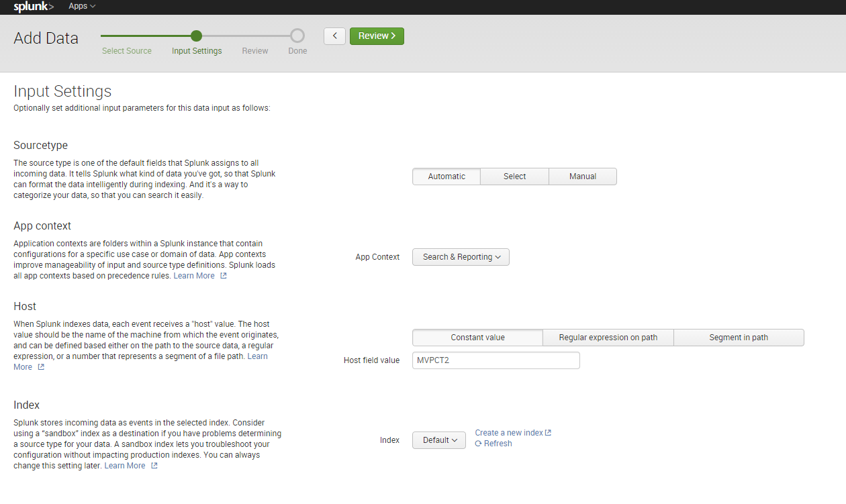Image resolution: width=846 pixels, height=504 pixels.
Task: Choose Manual sourcetype option
Action: (583, 177)
